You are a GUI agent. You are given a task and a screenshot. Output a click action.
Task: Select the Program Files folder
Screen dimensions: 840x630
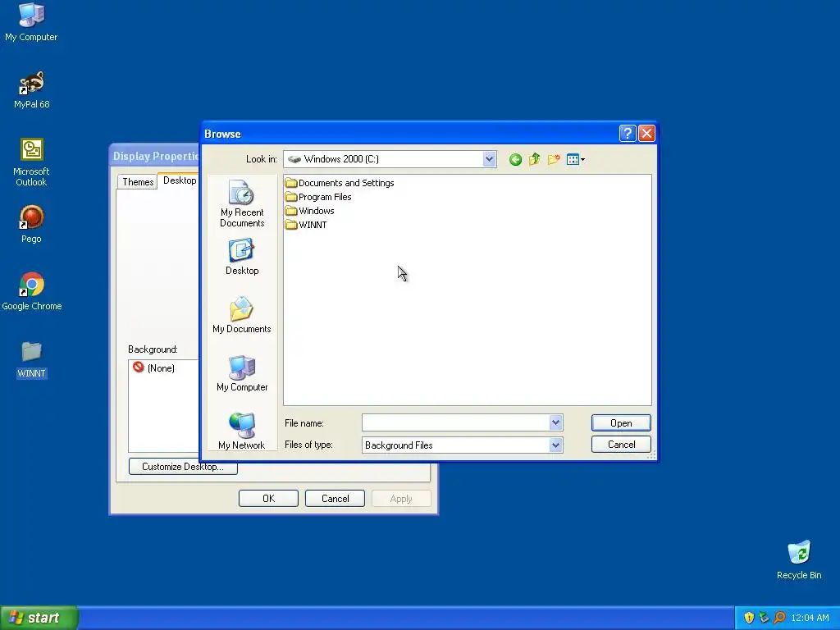(x=318, y=197)
